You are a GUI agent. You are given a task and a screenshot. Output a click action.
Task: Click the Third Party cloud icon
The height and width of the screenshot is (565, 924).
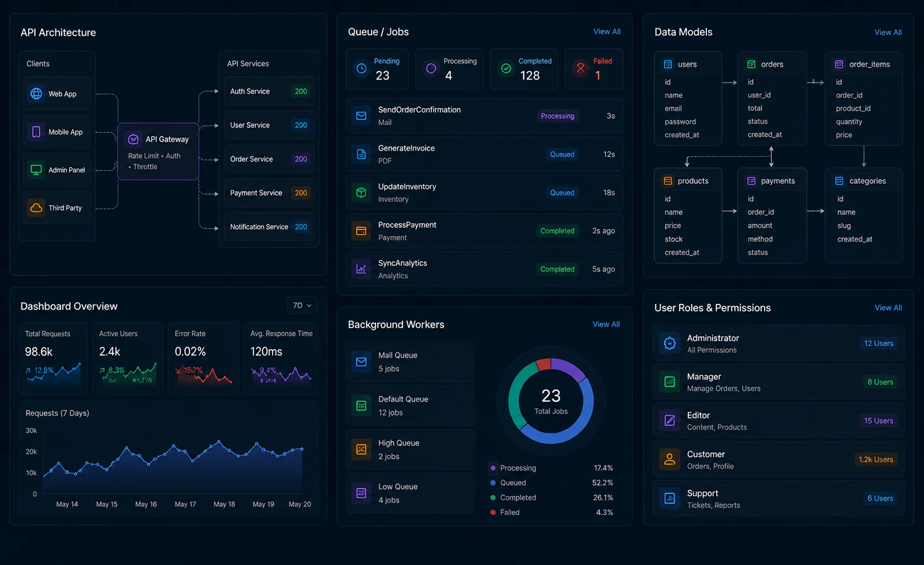36,208
